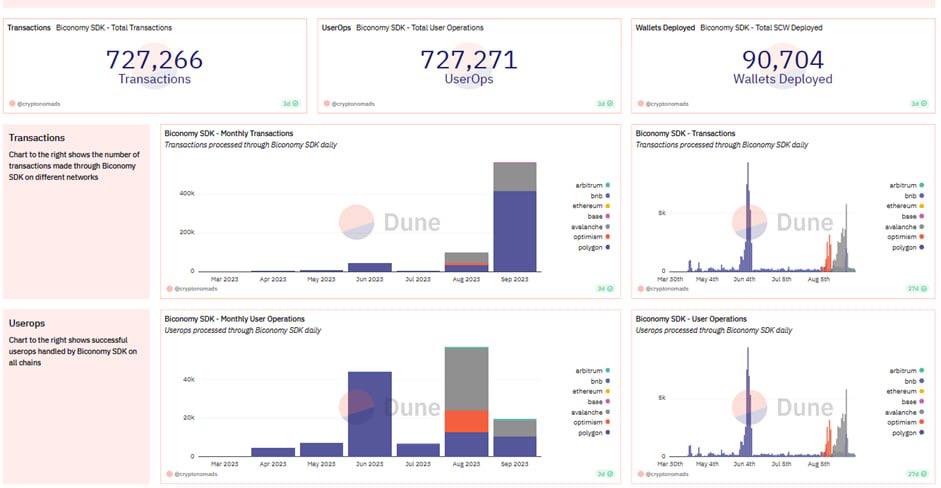Viewport: 941px width, 488px height.
Task: Open @cryptonomads link under daily User Operations chart
Action: click(667, 474)
